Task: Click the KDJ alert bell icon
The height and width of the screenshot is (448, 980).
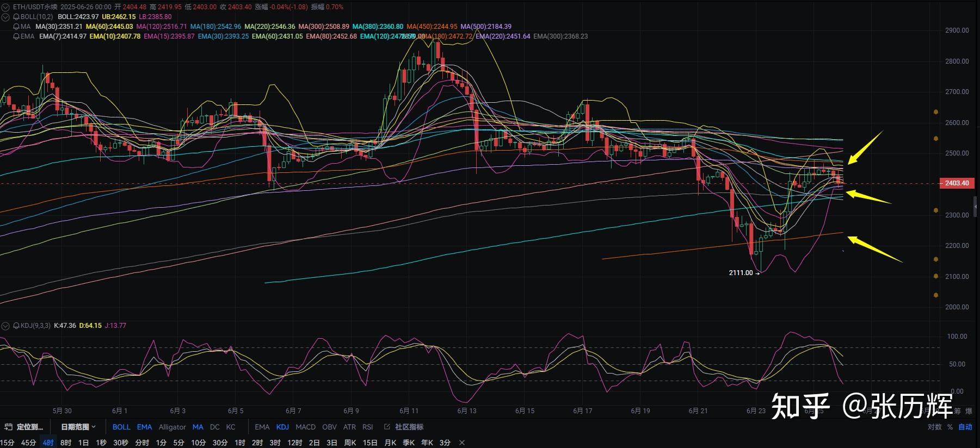Action: [16, 326]
